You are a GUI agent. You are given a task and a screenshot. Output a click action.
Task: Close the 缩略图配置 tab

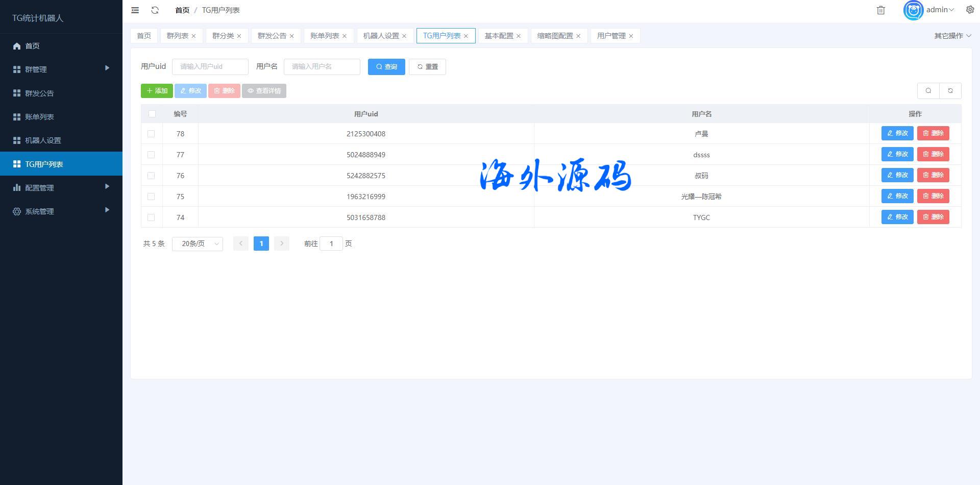578,36
